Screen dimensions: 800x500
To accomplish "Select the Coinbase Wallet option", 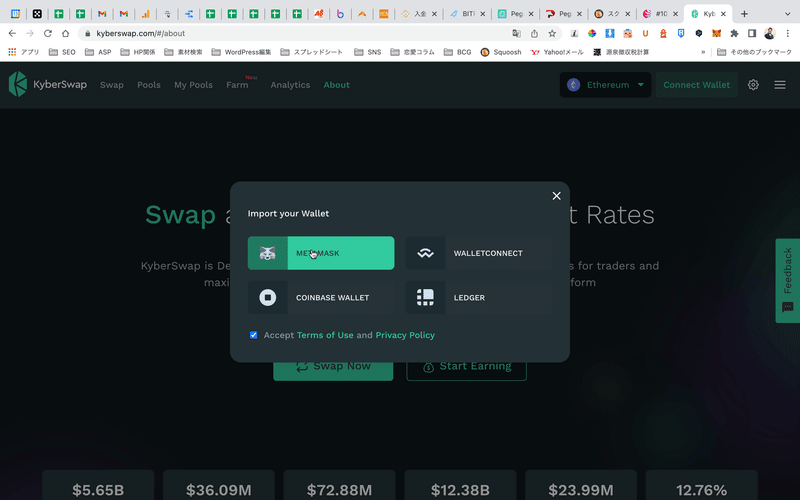I will pyautogui.click(x=321, y=297).
